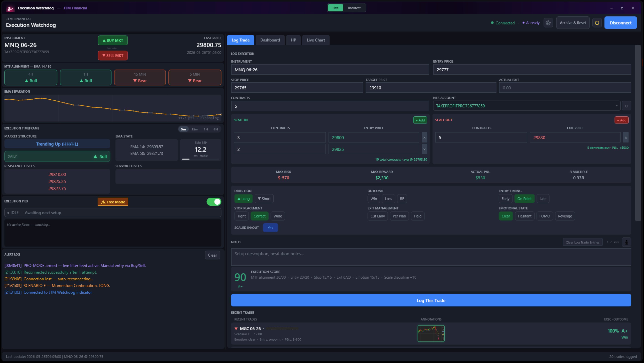Screen dimensions: 644x363
Task: Remove the 29830 scale-out row
Action: coord(625,137)
